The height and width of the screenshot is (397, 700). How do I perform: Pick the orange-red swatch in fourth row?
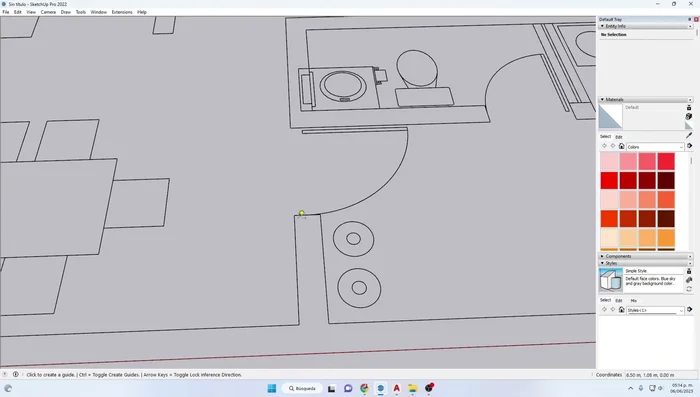tap(609, 219)
